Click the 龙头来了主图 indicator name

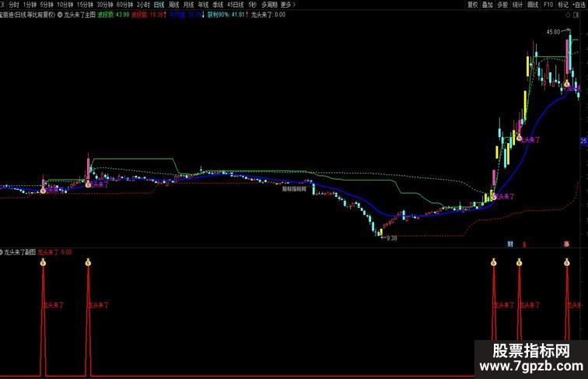[x=79, y=15]
